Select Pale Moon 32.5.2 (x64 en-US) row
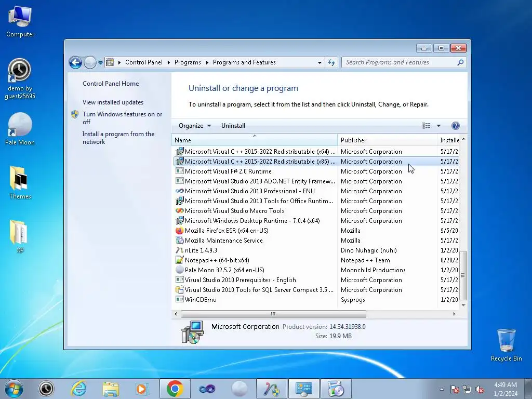 (x=316, y=270)
